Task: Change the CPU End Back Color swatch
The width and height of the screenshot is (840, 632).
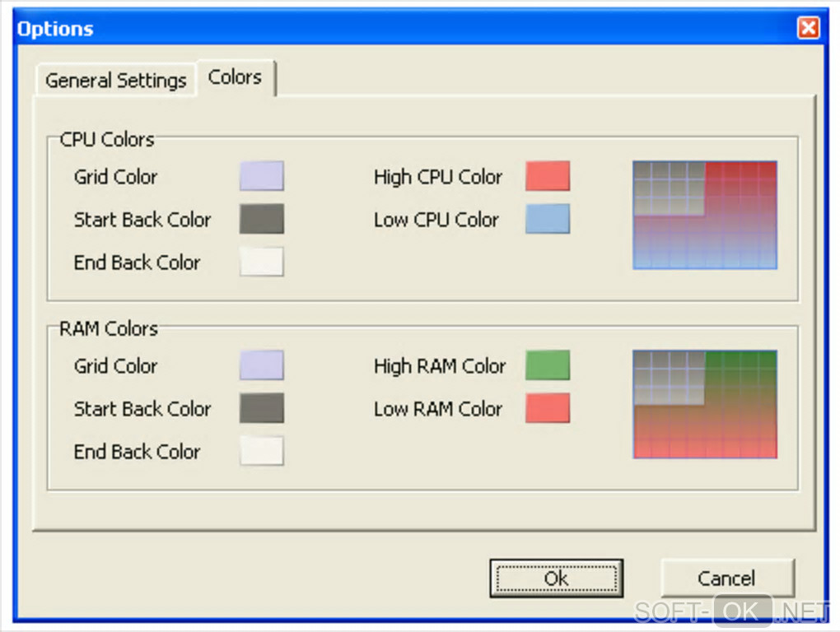Action: pos(261,262)
